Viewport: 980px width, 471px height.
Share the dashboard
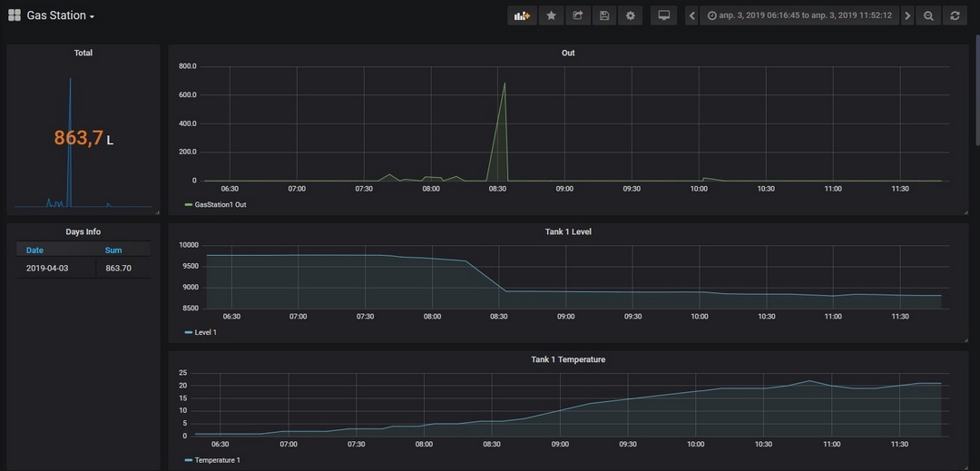(577, 15)
